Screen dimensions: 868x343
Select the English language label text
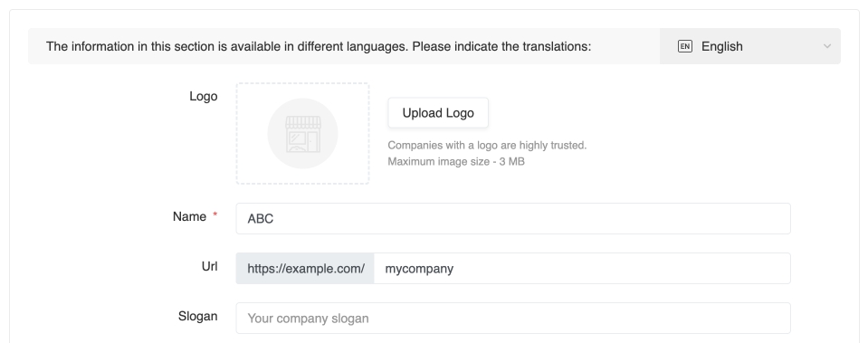coord(722,46)
